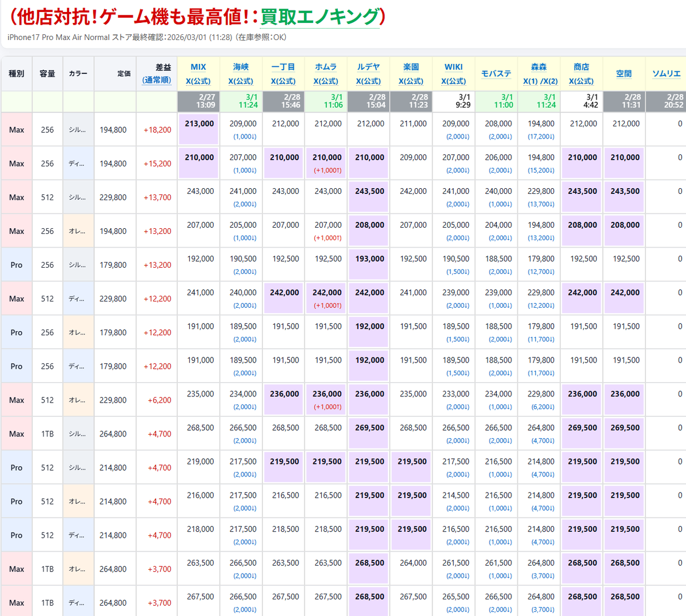Open the X(1) link under 森森

click(531, 81)
